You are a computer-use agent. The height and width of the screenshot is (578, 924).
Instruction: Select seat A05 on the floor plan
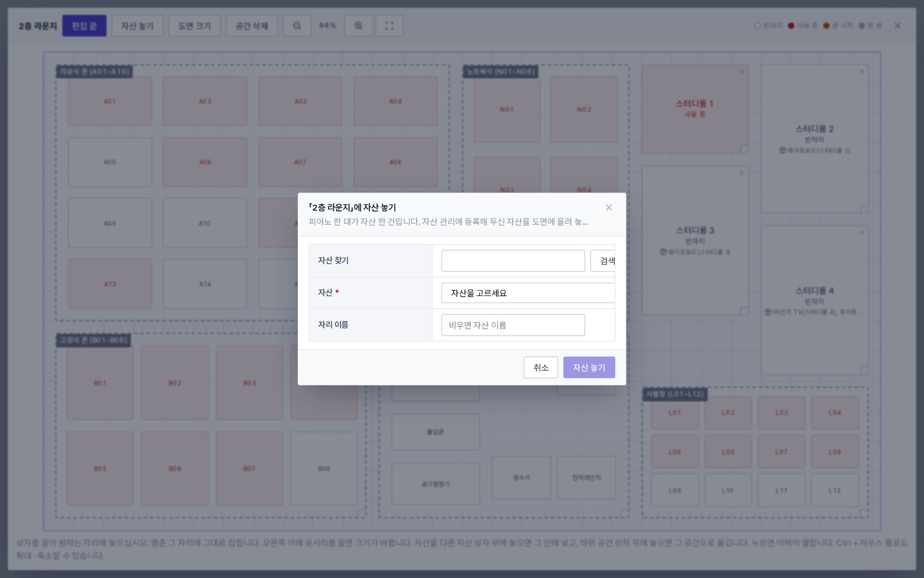[110, 162]
